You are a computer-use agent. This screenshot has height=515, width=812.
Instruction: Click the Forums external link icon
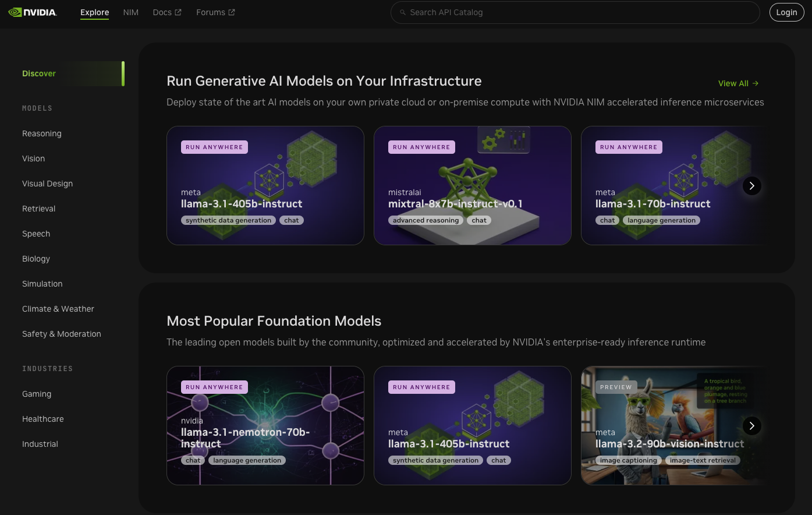tap(232, 12)
